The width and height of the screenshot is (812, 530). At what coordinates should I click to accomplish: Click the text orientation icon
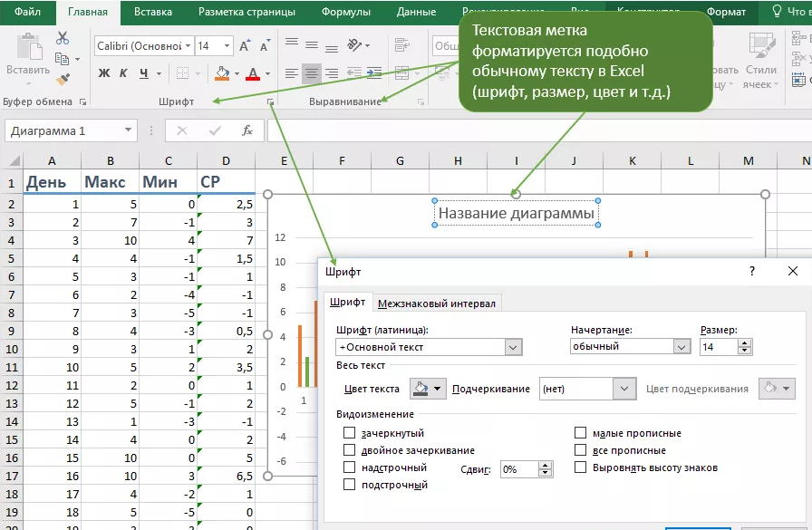pyautogui.click(x=354, y=45)
